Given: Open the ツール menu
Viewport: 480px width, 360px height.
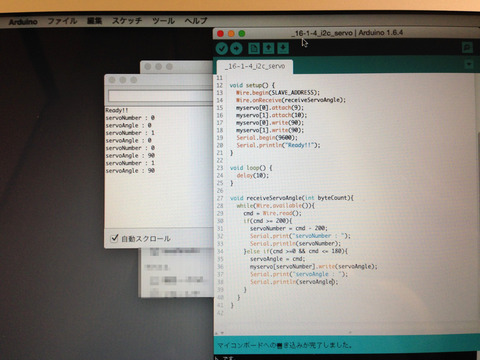Looking at the screenshot, I should point(163,21).
